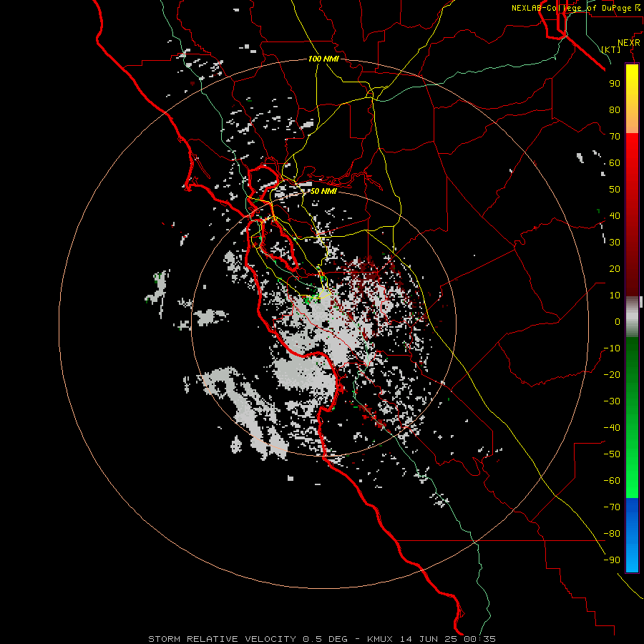Click the 70 value on velocity scale
This screenshot has height=644, width=644.
[x=615, y=137]
